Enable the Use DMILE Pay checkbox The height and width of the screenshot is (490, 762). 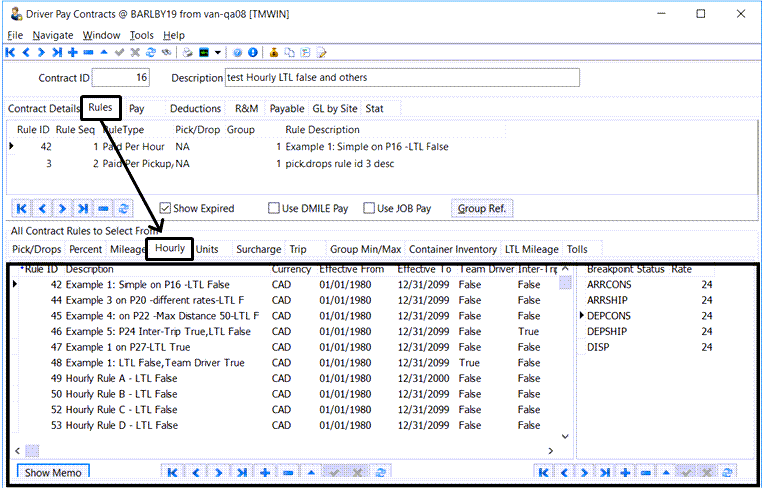[274, 208]
